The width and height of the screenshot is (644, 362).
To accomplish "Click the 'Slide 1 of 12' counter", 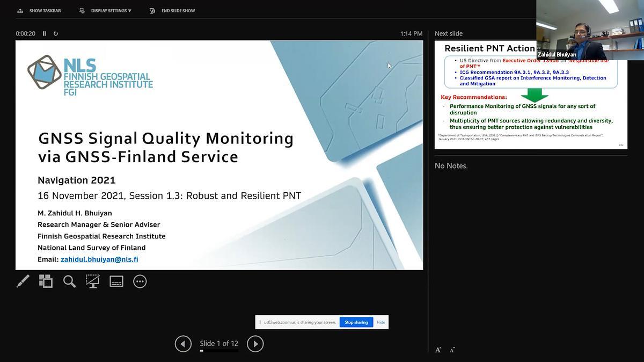I will pos(219,343).
